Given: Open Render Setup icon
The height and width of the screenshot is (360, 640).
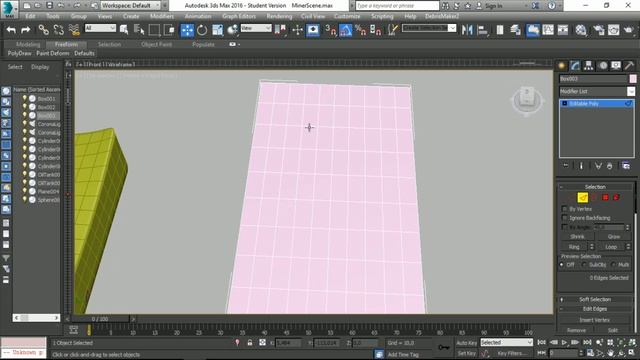Looking at the screenshot, I should tap(599, 30).
